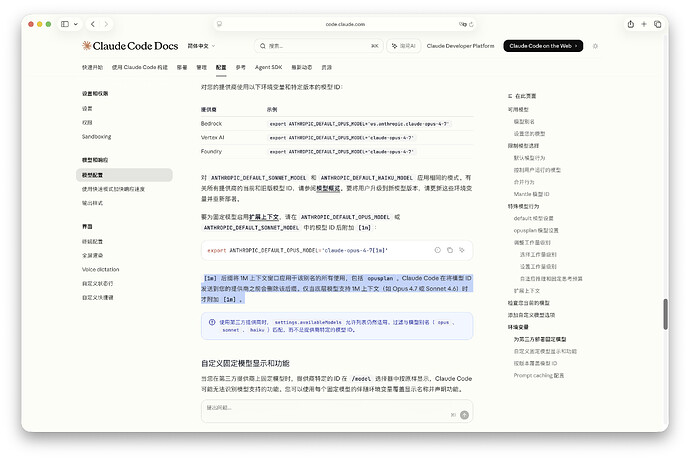The image size is (690, 459).
Task: Click the Claude Code Docs logo
Action: [x=130, y=46]
